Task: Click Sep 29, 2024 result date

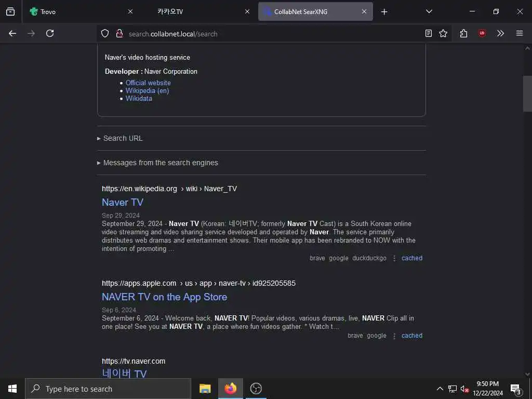Action: point(121,216)
